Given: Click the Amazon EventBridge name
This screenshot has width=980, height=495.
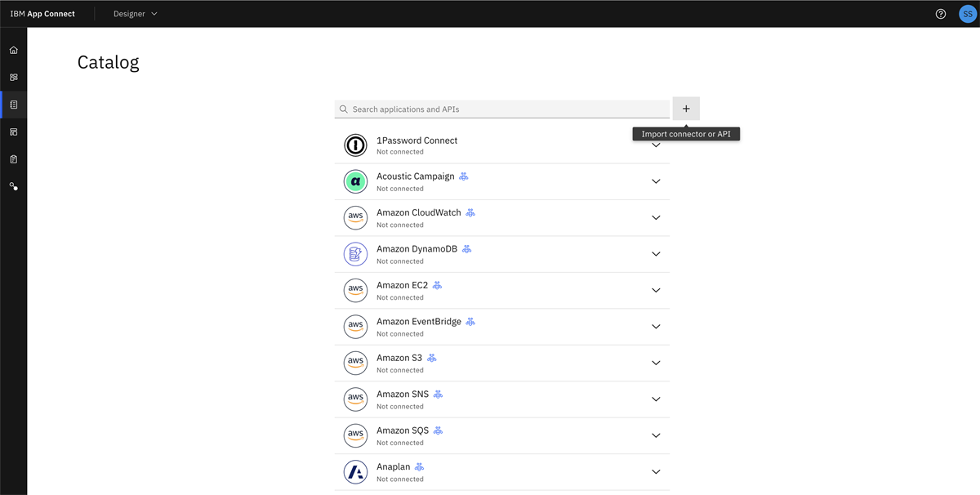Looking at the screenshot, I should pyautogui.click(x=419, y=322).
